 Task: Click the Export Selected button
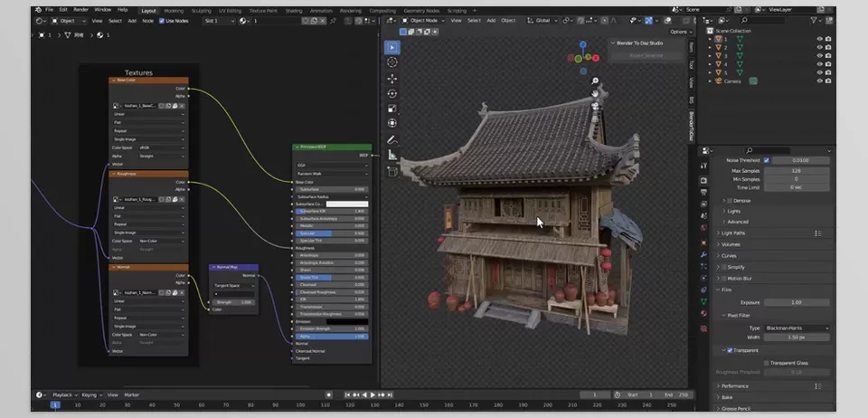[645, 55]
